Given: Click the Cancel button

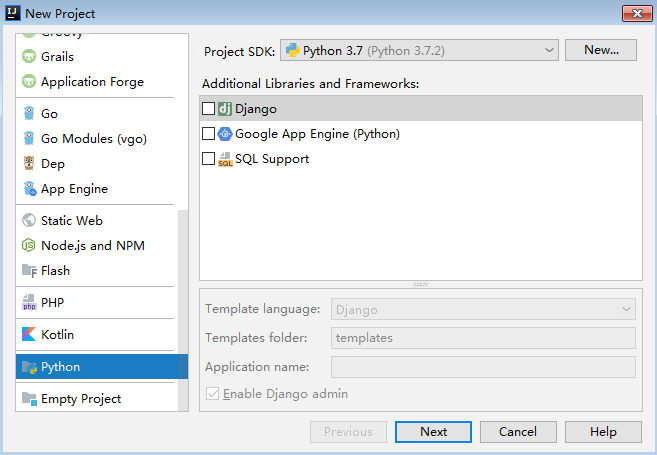Looking at the screenshot, I should [x=518, y=432].
